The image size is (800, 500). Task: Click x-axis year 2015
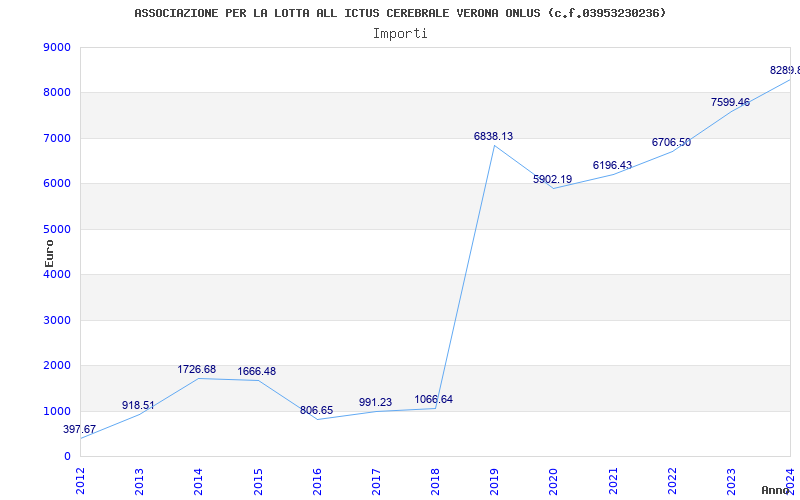point(258,481)
